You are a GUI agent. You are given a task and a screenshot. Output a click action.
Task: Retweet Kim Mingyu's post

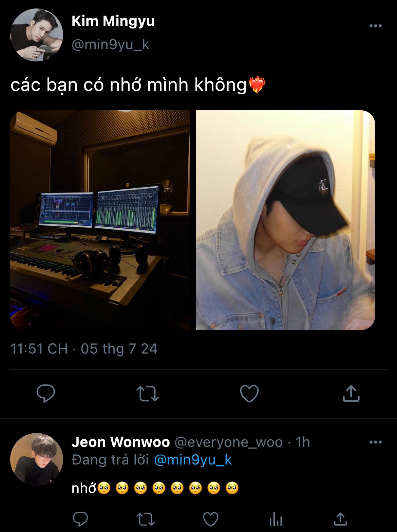tap(148, 394)
